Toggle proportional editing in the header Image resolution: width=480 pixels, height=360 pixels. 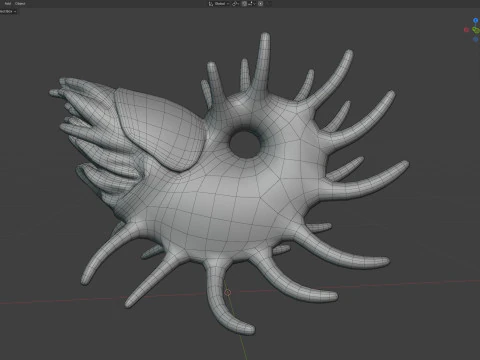[261, 4]
